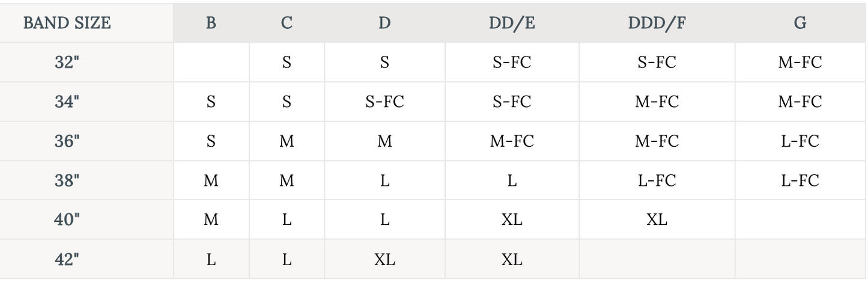This screenshot has width=868, height=285.
Task: Select the 40" band size row label
Action: click(67, 220)
